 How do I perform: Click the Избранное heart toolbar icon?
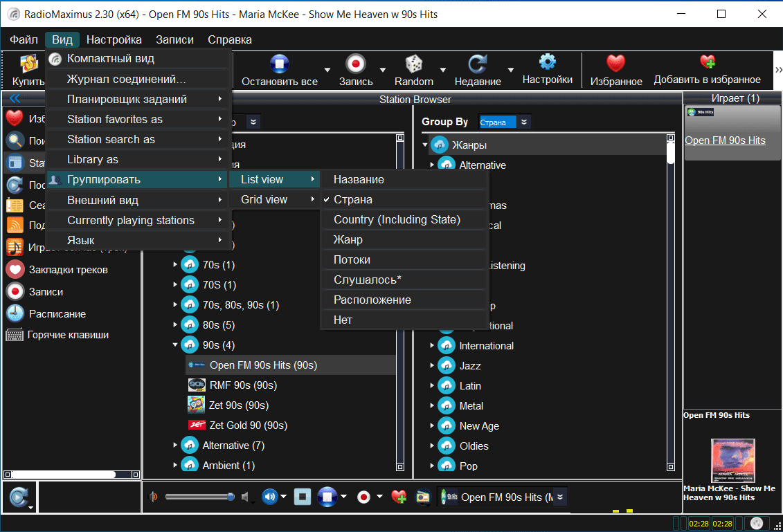coord(615,64)
